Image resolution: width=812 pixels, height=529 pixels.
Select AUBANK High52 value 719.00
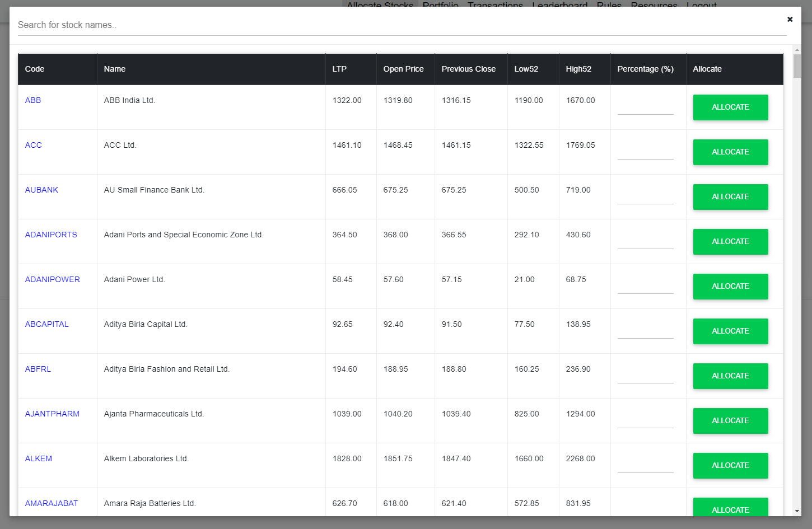(x=578, y=190)
